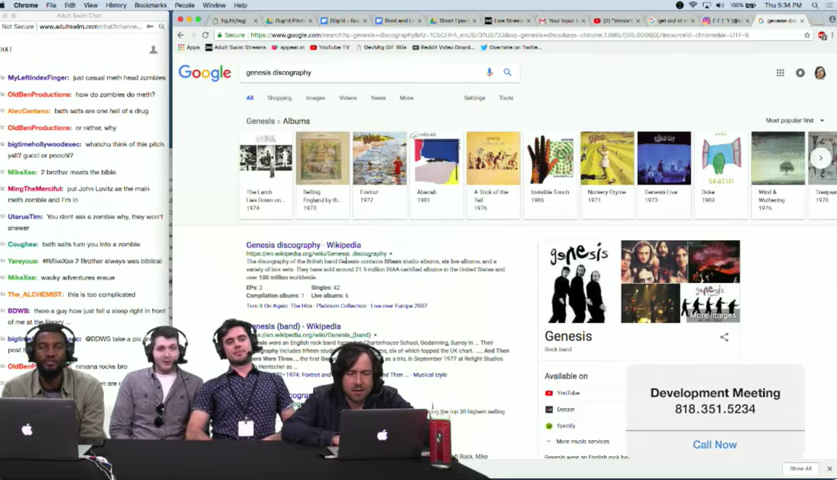The image size is (837, 480).
Task: Reload the Google search page
Action: click(x=206, y=35)
